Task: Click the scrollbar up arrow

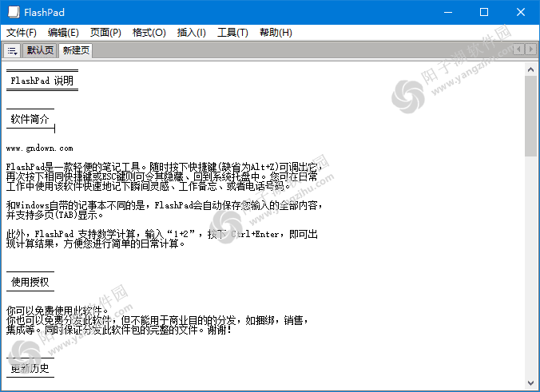Action: tap(530, 70)
